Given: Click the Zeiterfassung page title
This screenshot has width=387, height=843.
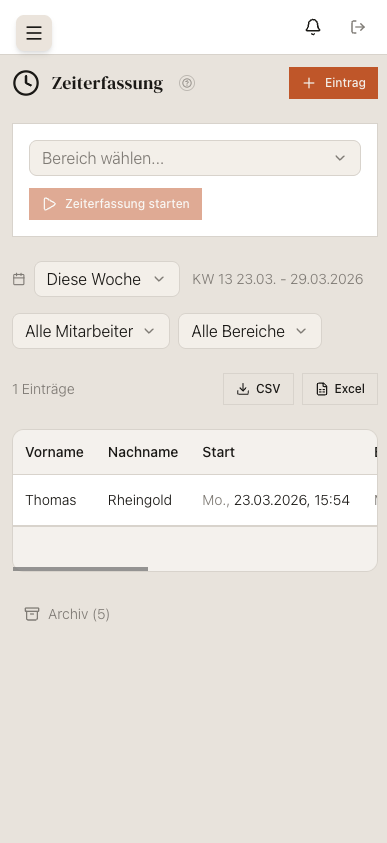Looking at the screenshot, I should [x=107, y=83].
